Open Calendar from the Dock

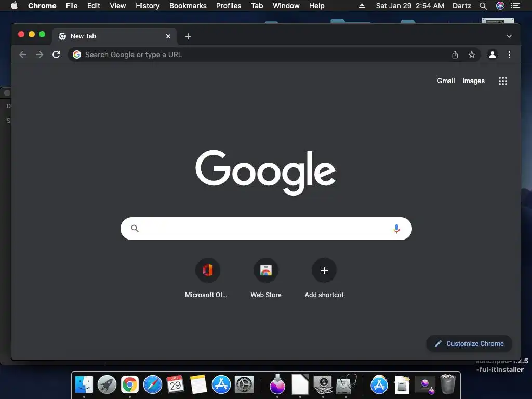point(176,385)
